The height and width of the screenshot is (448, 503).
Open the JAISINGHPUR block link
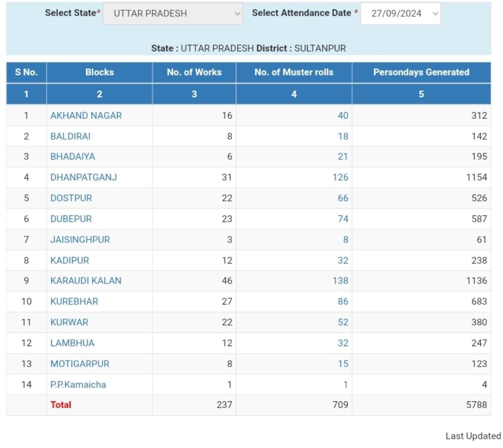(x=80, y=240)
